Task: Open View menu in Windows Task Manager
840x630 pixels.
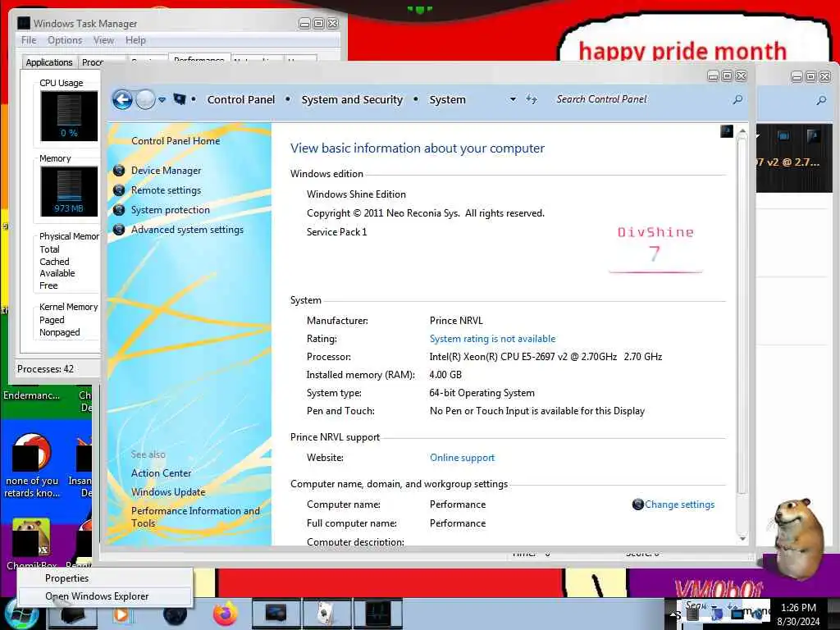Action: pyautogui.click(x=103, y=40)
